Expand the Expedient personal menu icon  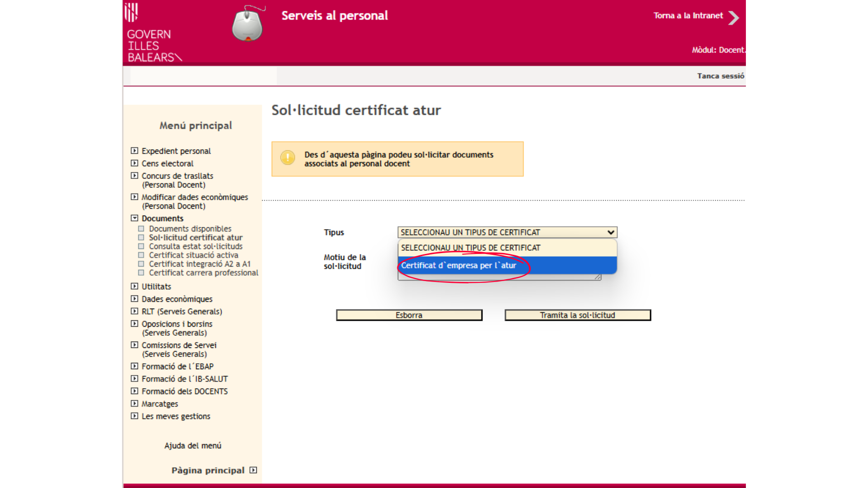pyautogui.click(x=134, y=150)
